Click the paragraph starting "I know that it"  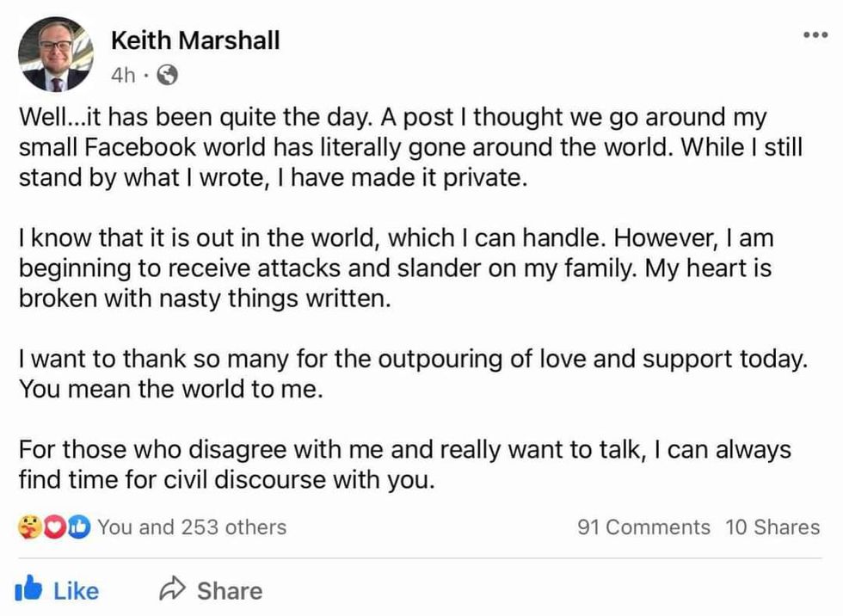point(395,268)
